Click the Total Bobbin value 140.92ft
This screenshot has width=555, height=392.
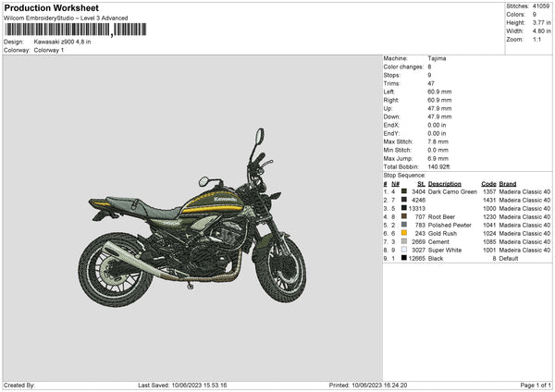(438, 166)
